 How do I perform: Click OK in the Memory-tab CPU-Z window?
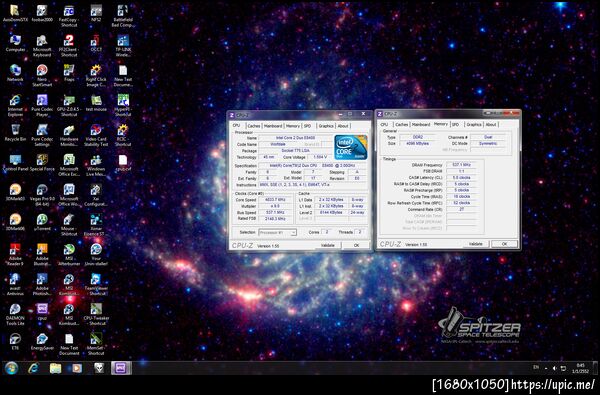pos(504,244)
